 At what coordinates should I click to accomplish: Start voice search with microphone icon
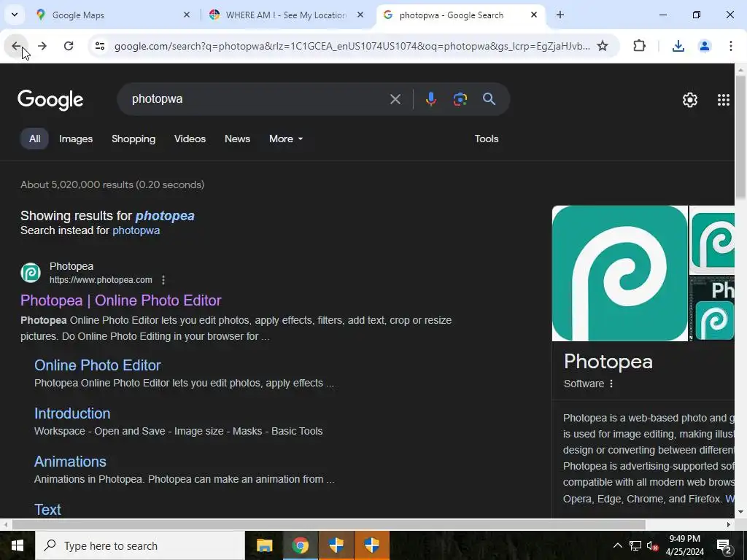[x=430, y=99]
